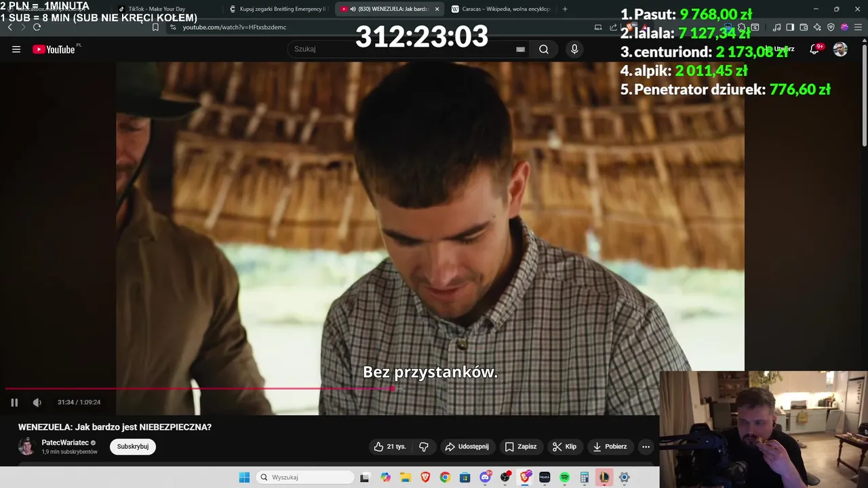The image size is (868, 488).
Task: Open the Brave Wallet icon
Action: coord(804,27)
